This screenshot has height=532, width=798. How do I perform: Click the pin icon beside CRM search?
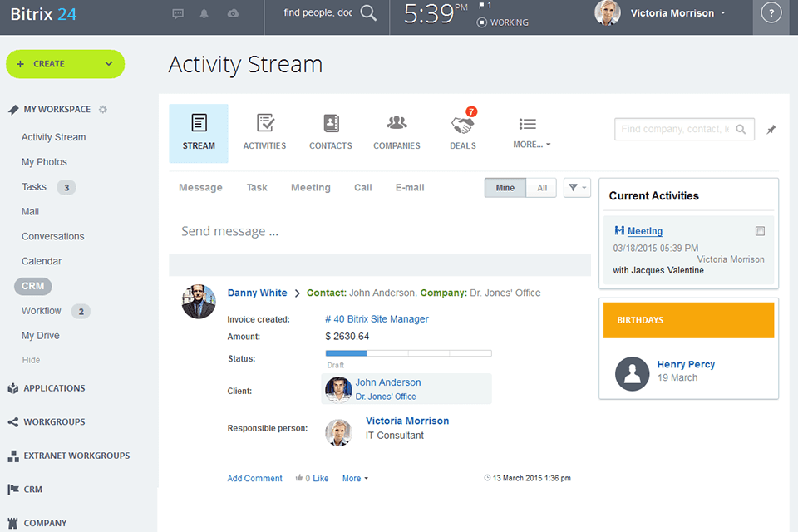771,130
